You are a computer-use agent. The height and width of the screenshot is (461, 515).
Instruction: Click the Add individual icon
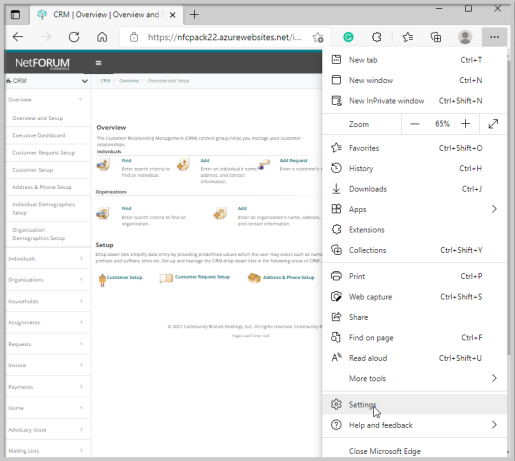tap(183, 164)
